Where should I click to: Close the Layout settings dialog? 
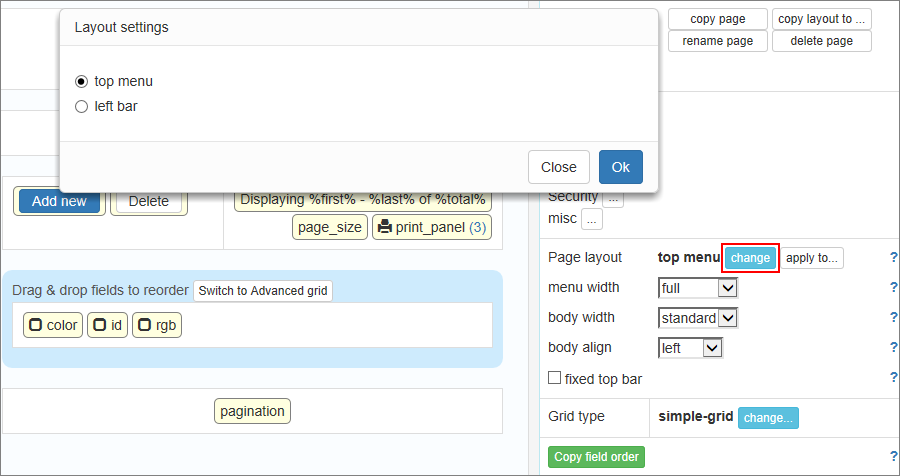pyautogui.click(x=558, y=167)
